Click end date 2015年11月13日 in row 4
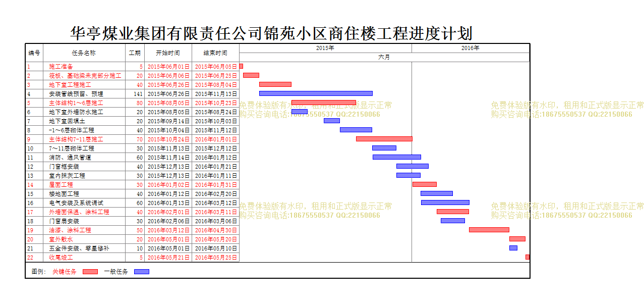Screen dimensions: 644x303 point(215,93)
